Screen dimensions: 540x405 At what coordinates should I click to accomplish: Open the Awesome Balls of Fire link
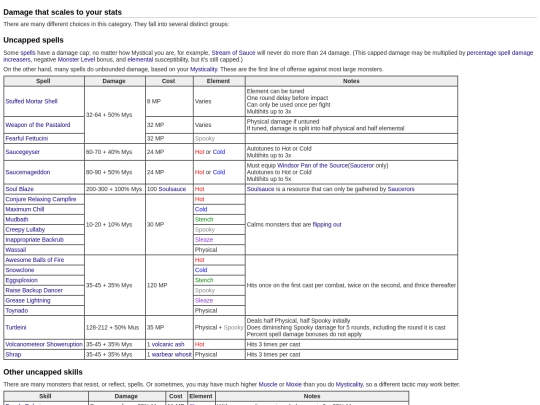point(35,260)
